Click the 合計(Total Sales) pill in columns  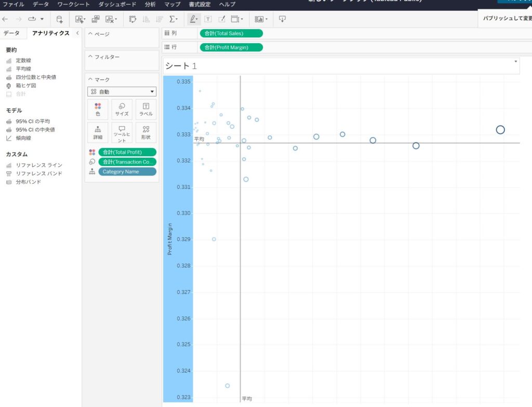[231, 33]
